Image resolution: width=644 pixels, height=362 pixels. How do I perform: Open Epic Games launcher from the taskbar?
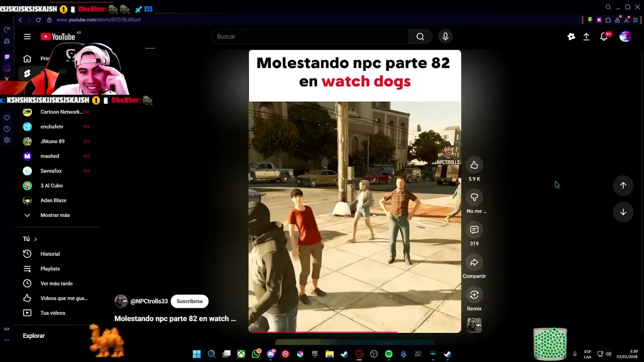click(x=315, y=354)
